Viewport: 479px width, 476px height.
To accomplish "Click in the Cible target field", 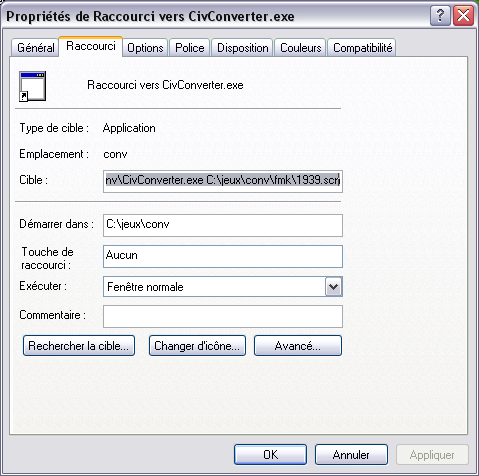I will [223, 181].
